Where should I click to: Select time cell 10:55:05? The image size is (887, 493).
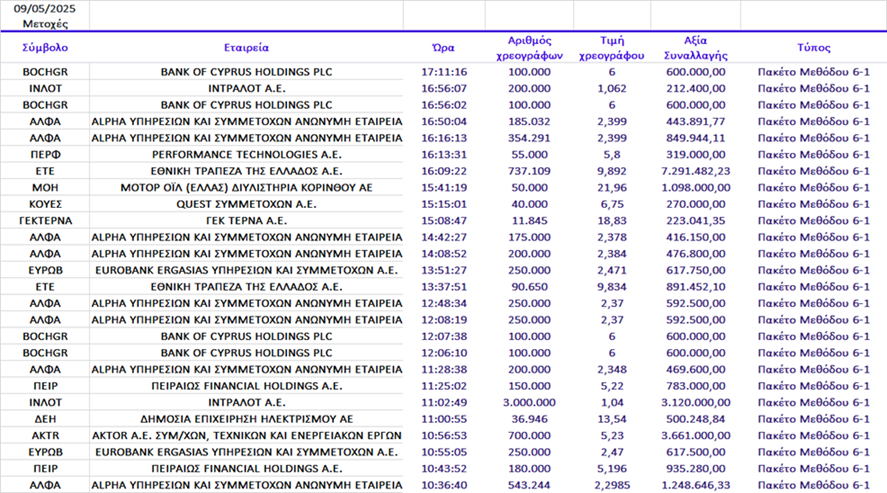[x=444, y=452]
